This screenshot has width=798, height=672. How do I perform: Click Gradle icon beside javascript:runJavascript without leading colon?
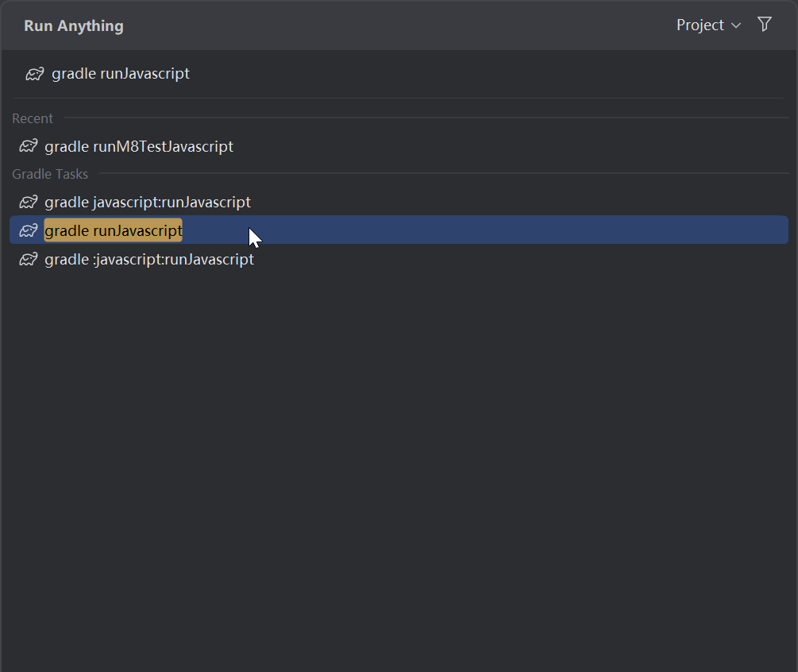[x=28, y=202]
